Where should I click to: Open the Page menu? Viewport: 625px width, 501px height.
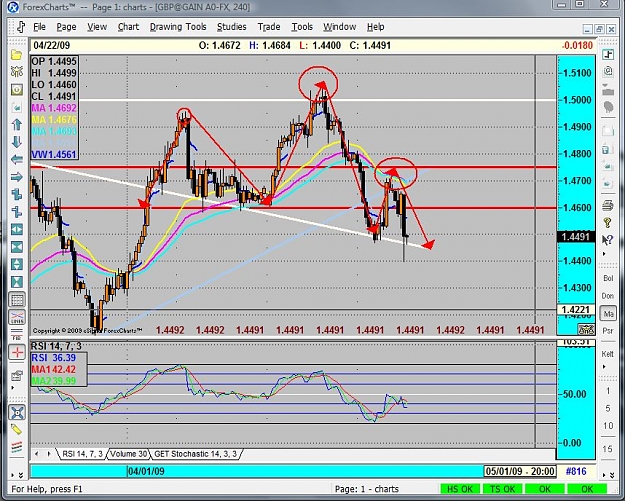66,27
